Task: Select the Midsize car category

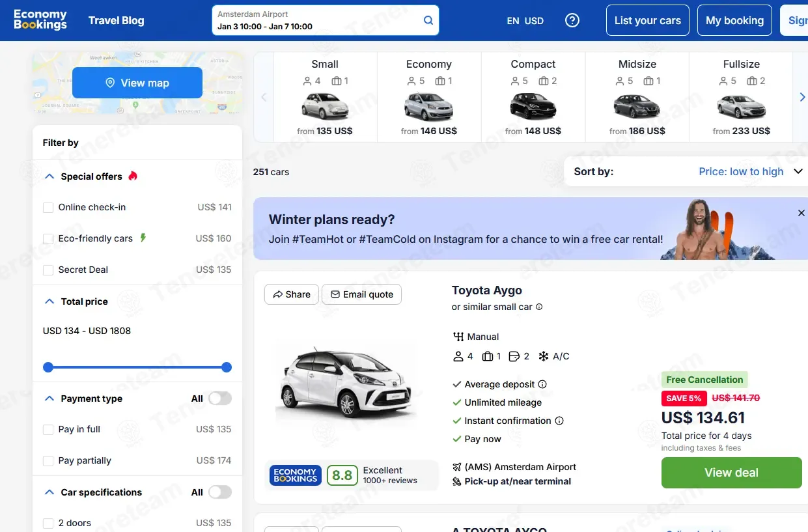Action: coord(637,97)
